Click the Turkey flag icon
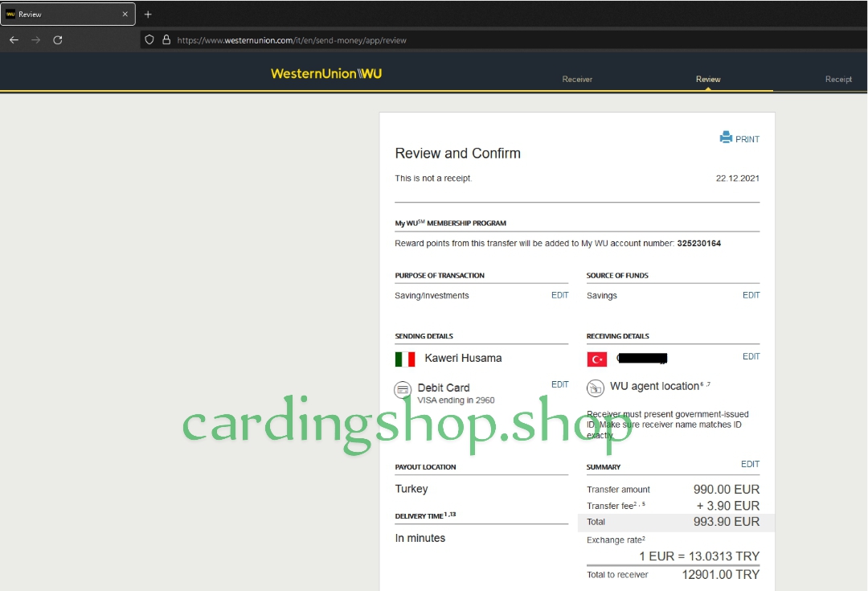Viewport: 868px width, 591px height. [x=596, y=359]
